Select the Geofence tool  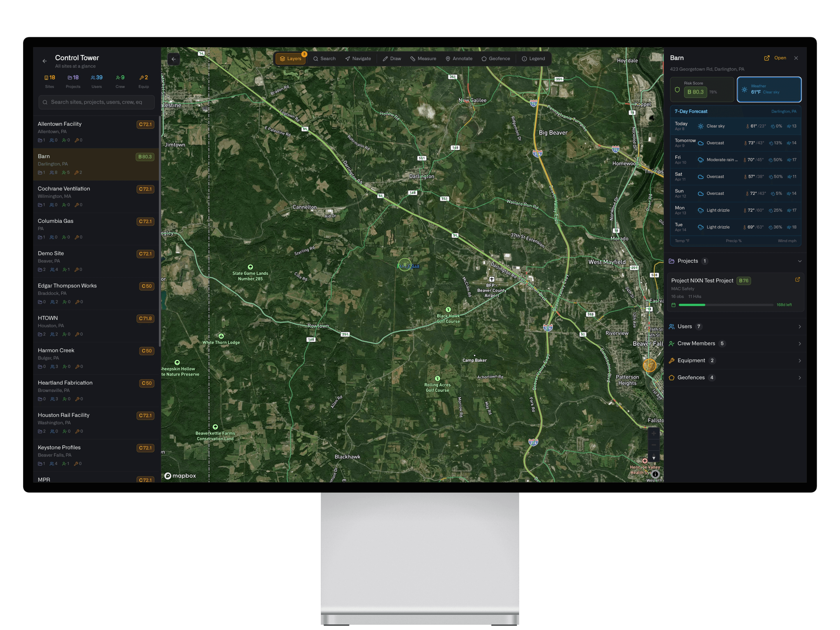496,59
